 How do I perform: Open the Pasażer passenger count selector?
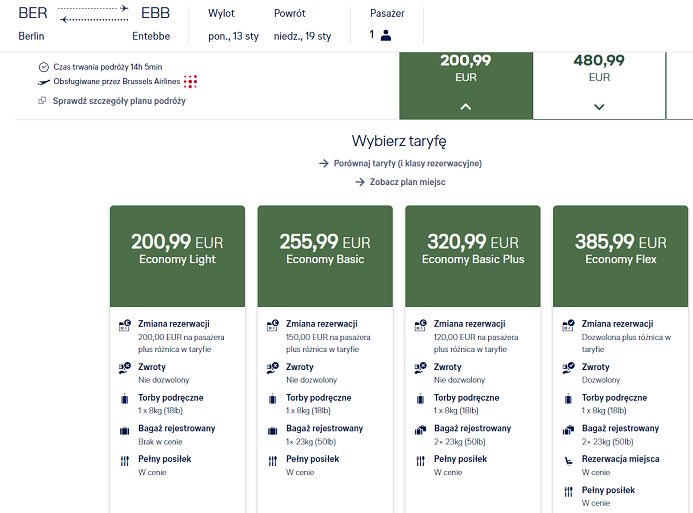coord(387,26)
